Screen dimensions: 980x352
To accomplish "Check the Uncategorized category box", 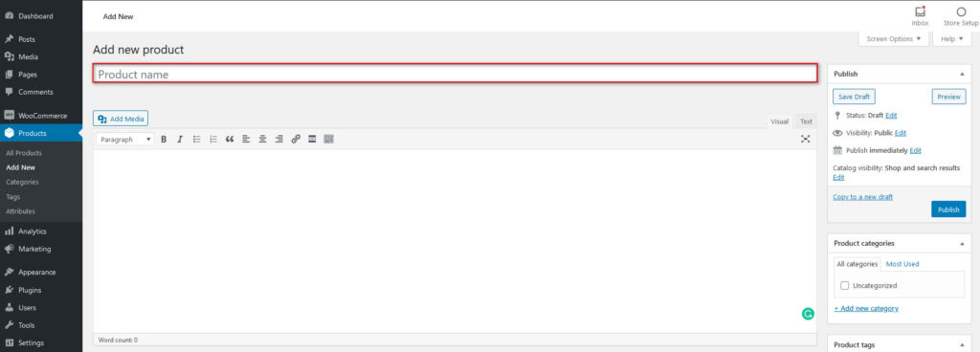I will pyautogui.click(x=844, y=286).
